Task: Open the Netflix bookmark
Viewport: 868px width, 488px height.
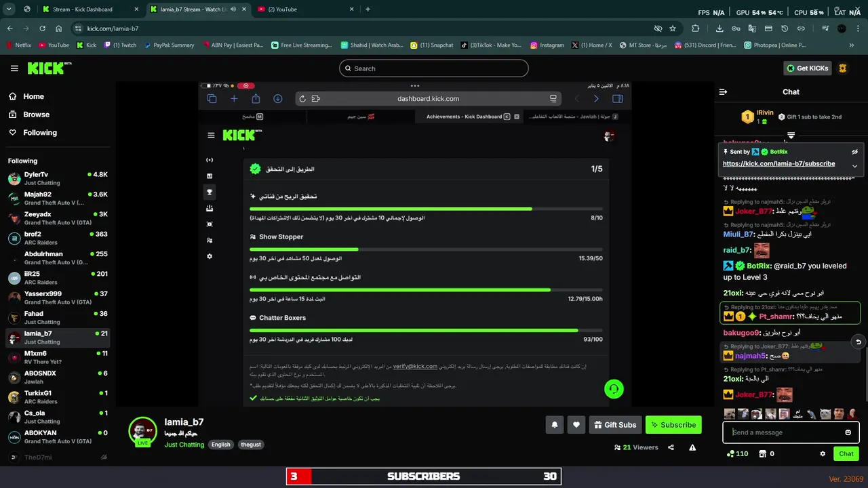Action: [18, 45]
